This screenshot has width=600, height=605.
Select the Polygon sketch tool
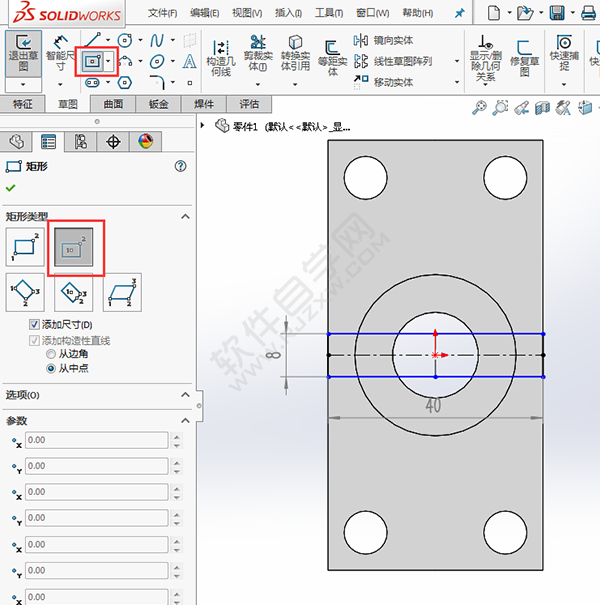[125, 82]
